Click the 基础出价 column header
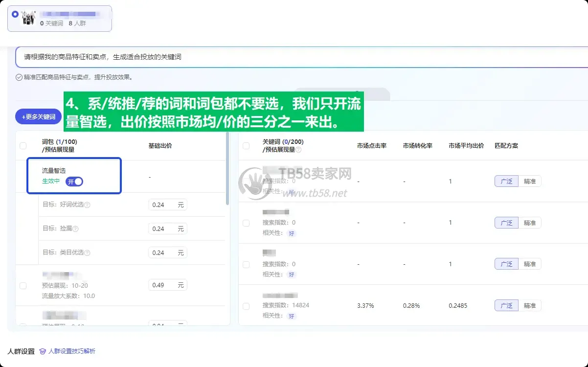Image resolution: width=588 pixels, height=367 pixels. click(160, 146)
